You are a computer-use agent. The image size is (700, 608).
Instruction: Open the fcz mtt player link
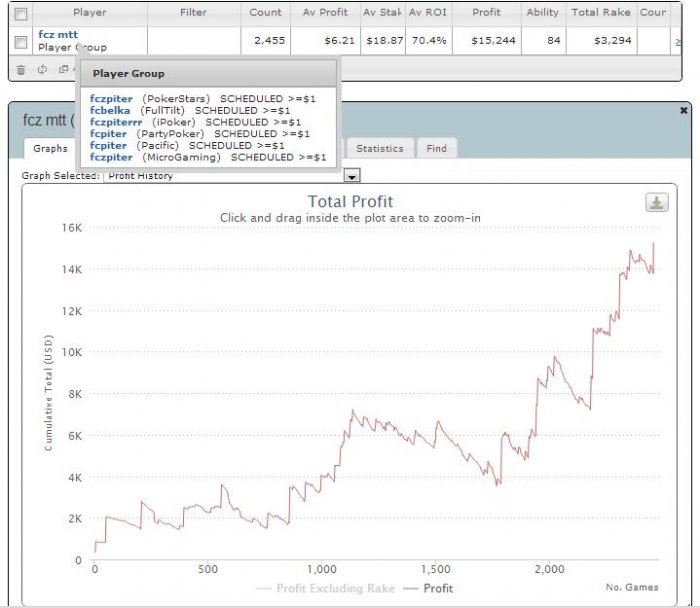coord(58,34)
